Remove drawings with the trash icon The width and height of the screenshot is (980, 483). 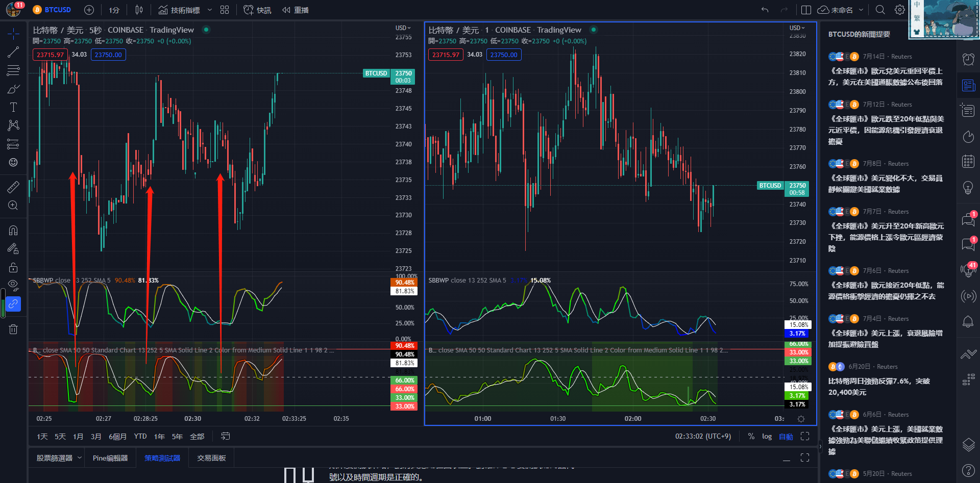(13, 329)
